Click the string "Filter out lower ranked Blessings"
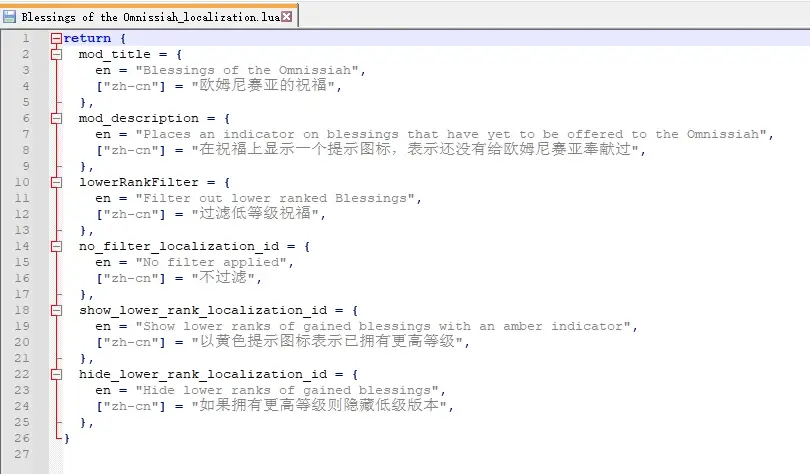 tap(275, 198)
